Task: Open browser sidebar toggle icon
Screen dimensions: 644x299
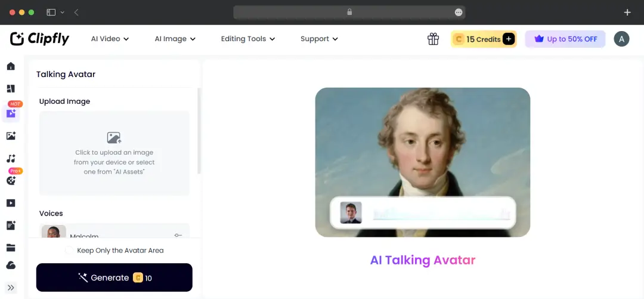Action: pos(51,13)
